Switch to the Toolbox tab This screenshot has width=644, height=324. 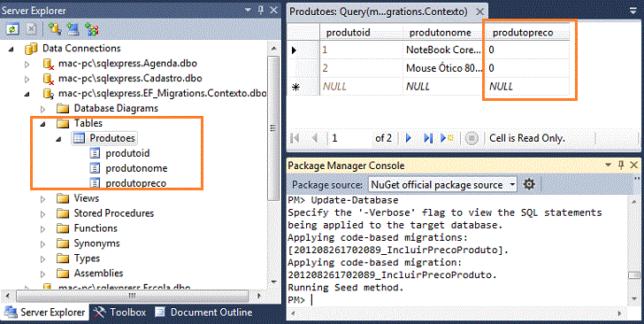pyautogui.click(x=119, y=312)
